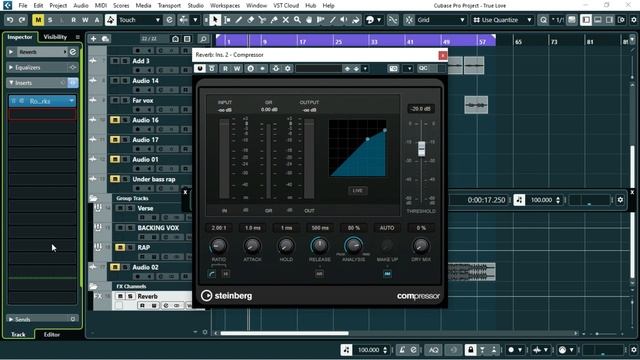Select the Range Selection tool
The width and height of the screenshot is (640, 360).
click(227, 20)
